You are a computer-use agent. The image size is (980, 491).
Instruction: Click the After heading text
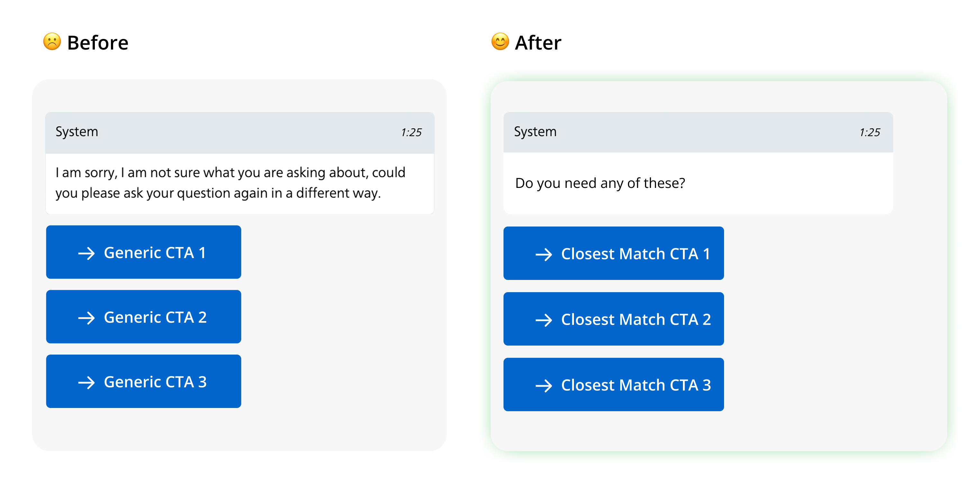pos(538,42)
